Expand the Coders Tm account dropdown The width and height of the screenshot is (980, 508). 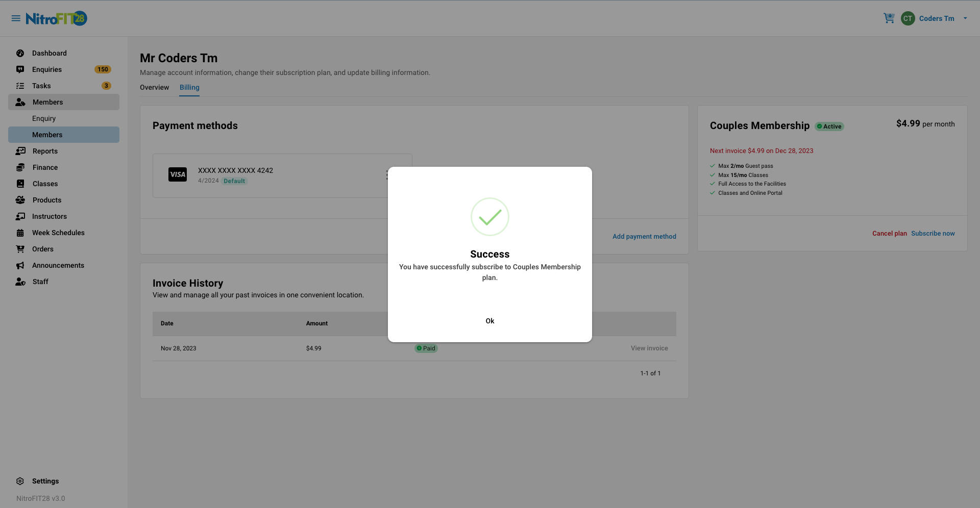pyautogui.click(x=965, y=18)
